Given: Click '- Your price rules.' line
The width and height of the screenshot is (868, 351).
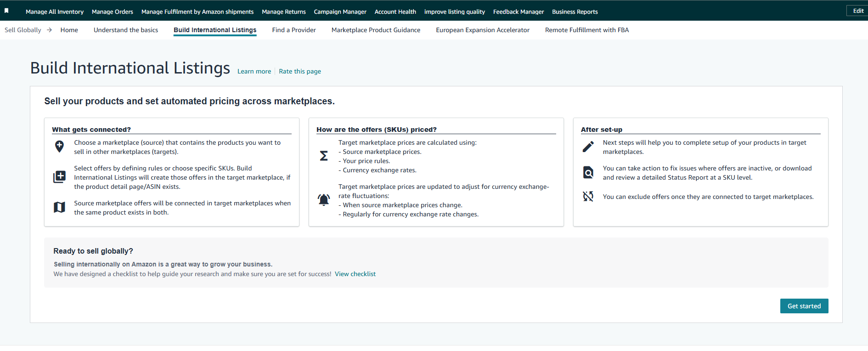Looking at the screenshot, I should pyautogui.click(x=364, y=161).
